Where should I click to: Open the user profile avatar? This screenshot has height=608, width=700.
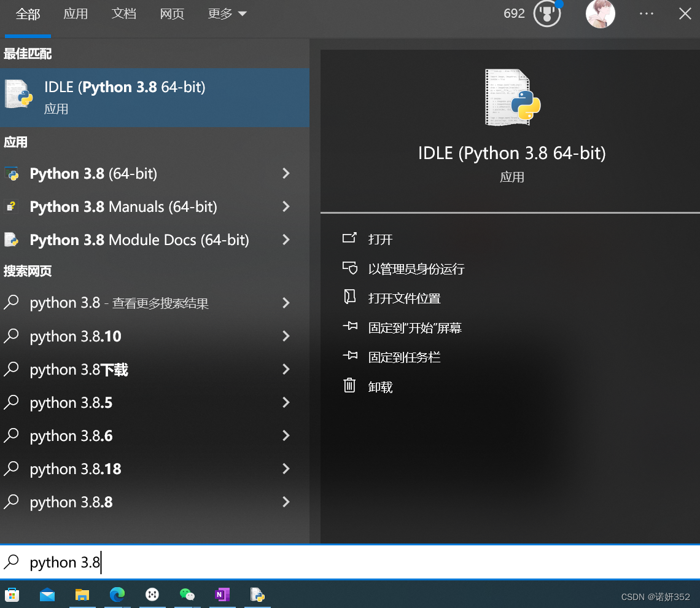(600, 14)
